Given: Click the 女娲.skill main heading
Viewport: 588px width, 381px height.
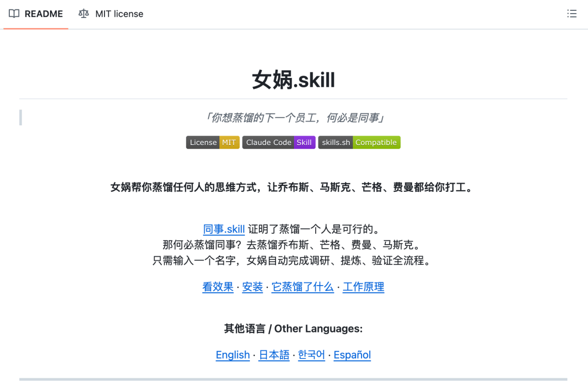Looking at the screenshot, I should (x=293, y=80).
